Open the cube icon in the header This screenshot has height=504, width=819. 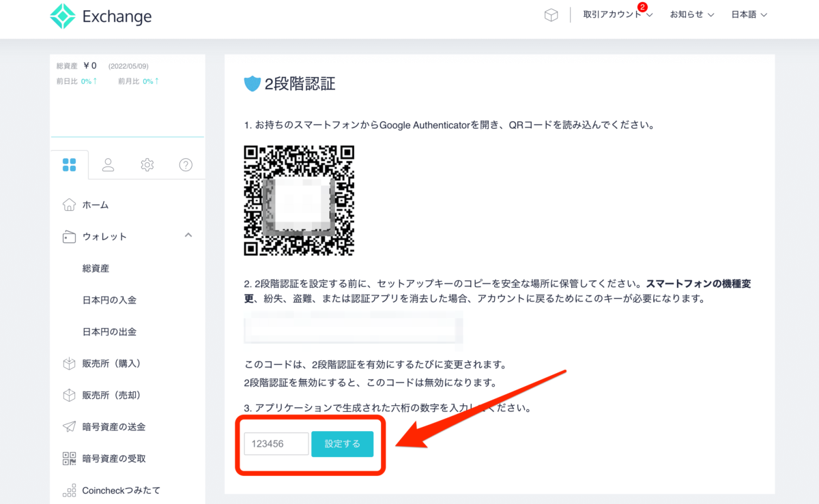point(551,15)
